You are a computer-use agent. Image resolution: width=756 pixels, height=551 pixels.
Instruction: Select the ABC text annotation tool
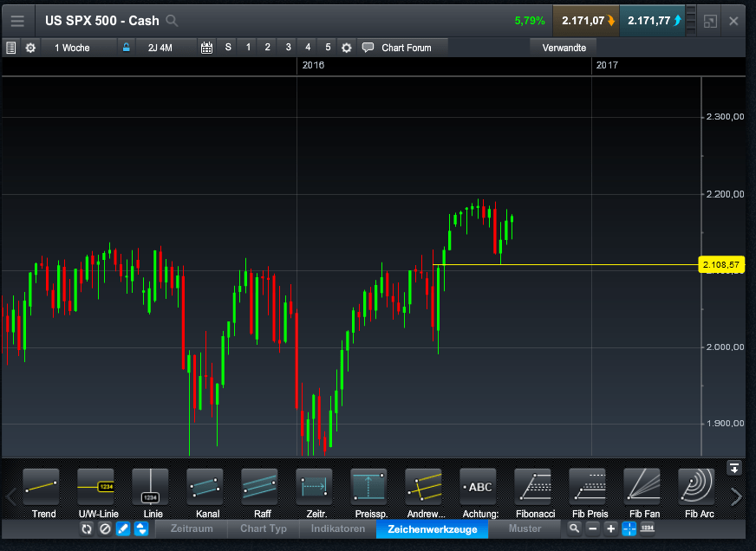[479, 493]
